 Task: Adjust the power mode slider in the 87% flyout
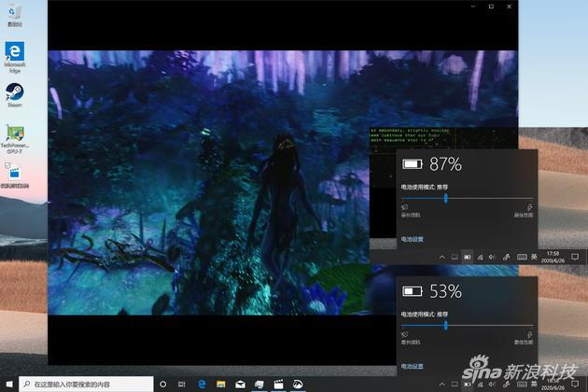(446, 198)
